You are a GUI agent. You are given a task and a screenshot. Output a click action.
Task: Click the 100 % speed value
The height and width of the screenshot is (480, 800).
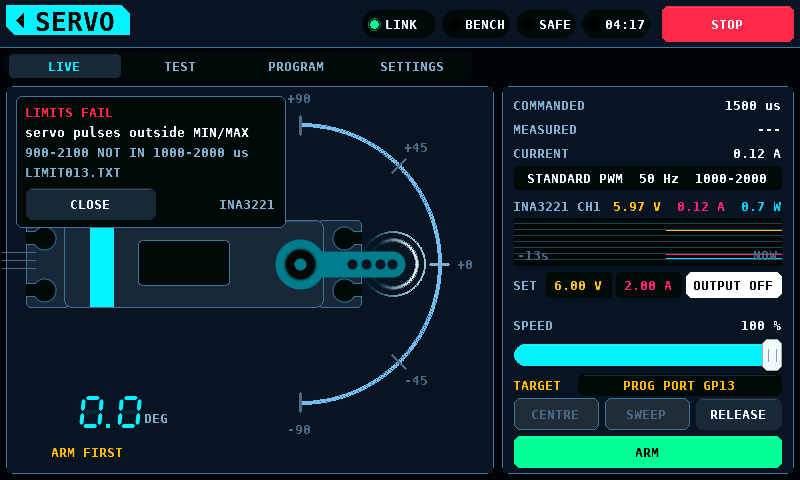[761, 325]
